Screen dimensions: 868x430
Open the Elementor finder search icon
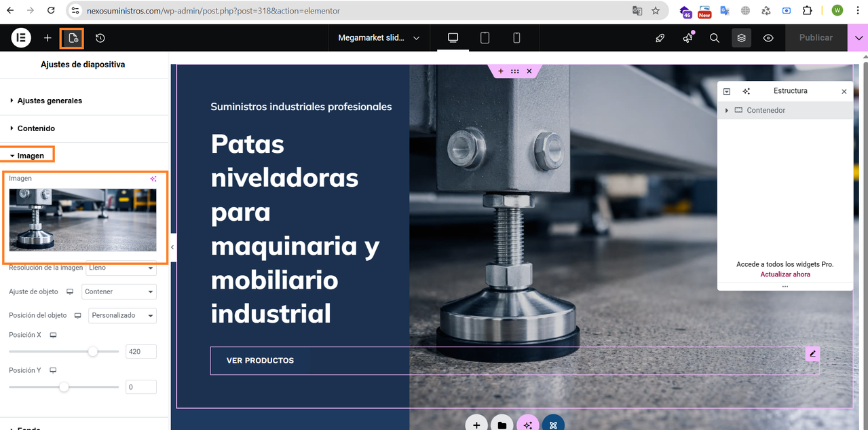(x=715, y=38)
